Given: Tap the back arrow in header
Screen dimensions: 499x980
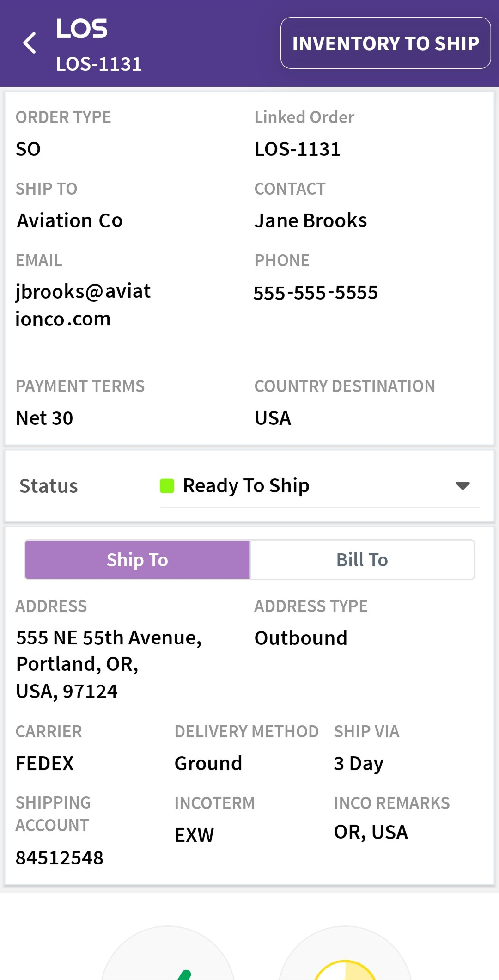Looking at the screenshot, I should [x=30, y=43].
